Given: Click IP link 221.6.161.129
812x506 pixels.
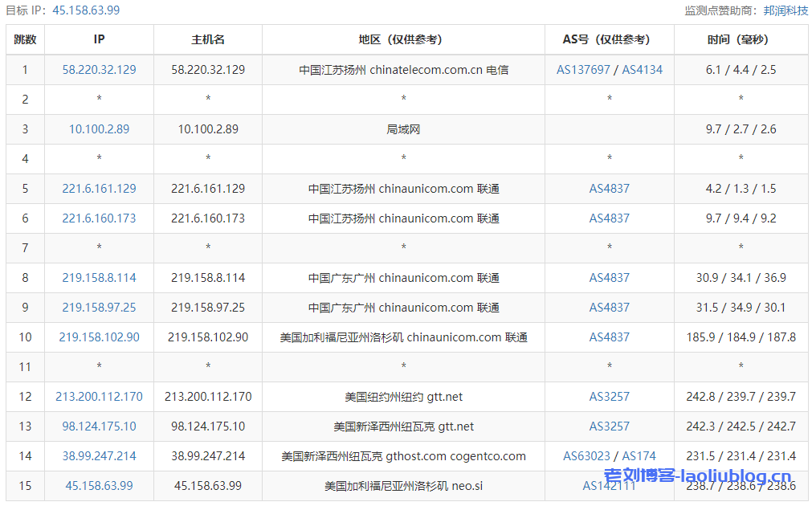Looking at the screenshot, I should 99,189.
